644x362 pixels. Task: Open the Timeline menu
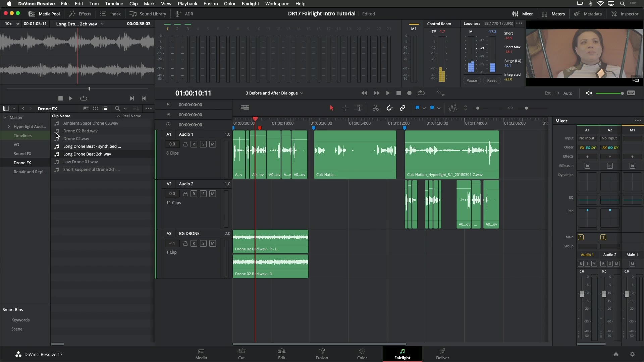click(x=114, y=4)
